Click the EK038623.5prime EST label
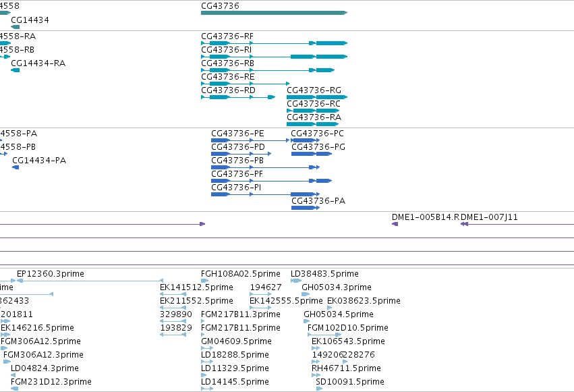574x392 pixels. click(x=364, y=301)
